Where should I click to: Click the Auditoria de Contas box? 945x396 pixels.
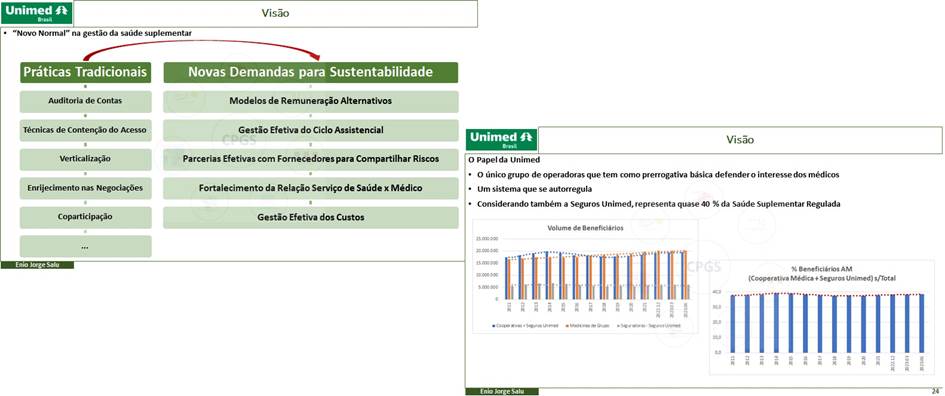pyautogui.click(x=86, y=101)
